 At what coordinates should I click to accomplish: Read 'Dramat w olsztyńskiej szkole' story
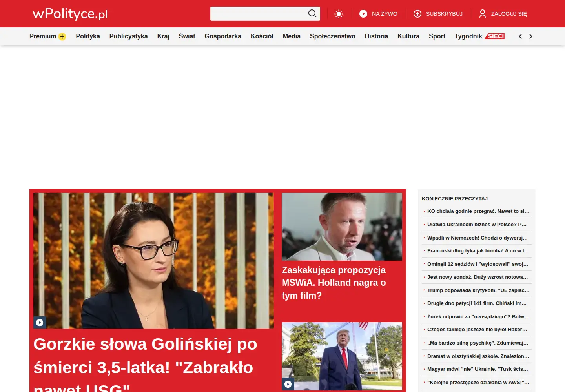coord(478,356)
